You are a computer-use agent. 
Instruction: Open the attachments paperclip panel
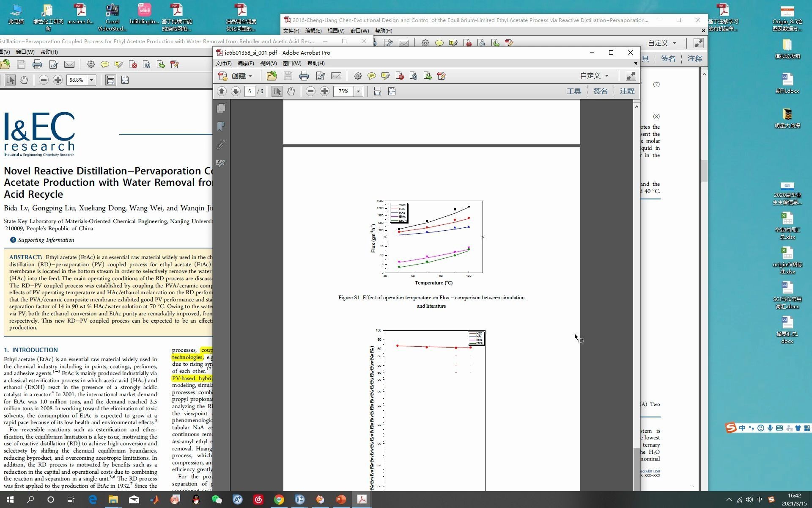coord(221,145)
